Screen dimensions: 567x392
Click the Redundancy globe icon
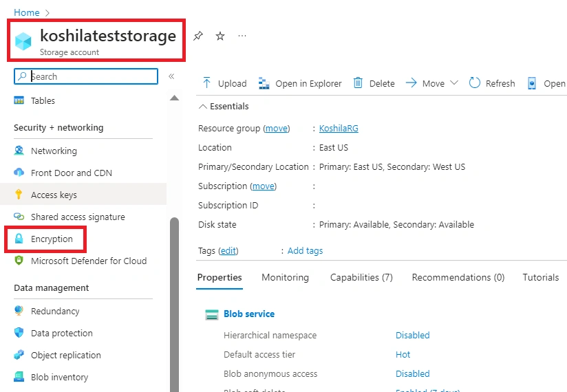point(19,310)
